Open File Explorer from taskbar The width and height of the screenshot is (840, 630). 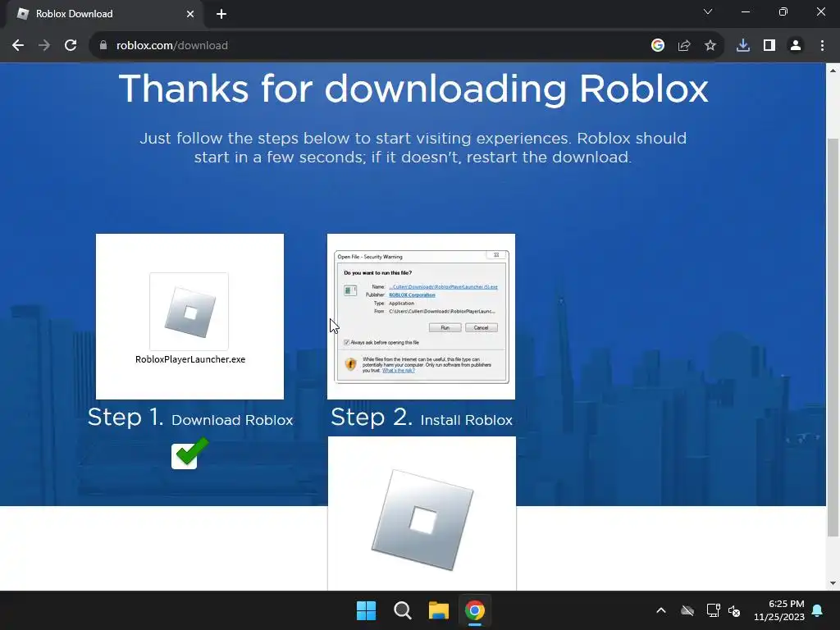pos(439,610)
